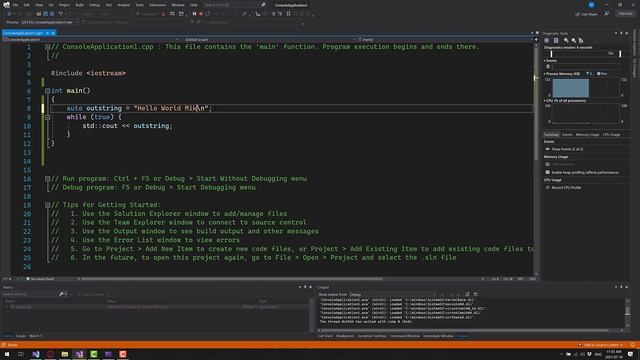The height and width of the screenshot is (360, 640).
Task: Switch to Memory Usage tab
Action: point(587,135)
